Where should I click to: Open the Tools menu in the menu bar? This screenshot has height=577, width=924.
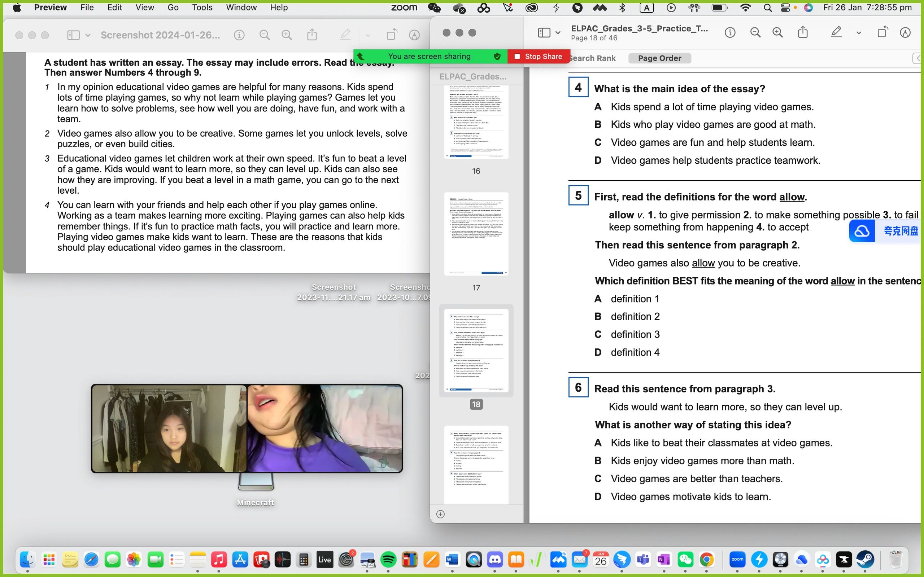[x=202, y=7]
